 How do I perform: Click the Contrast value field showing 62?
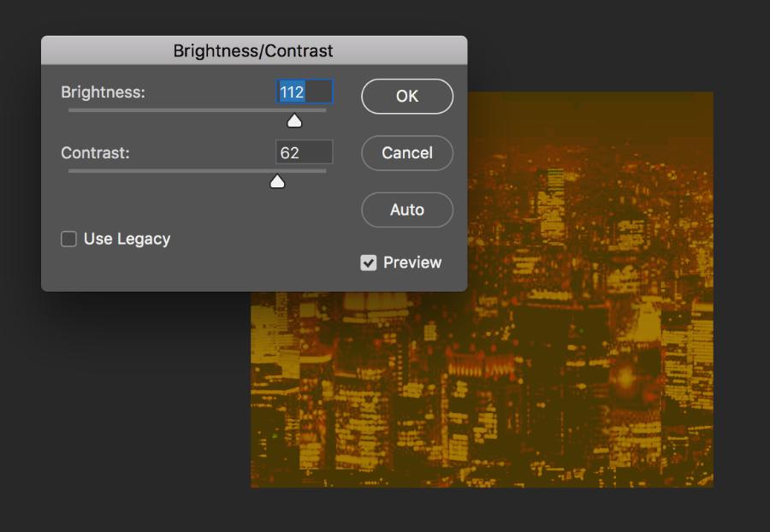(x=305, y=152)
